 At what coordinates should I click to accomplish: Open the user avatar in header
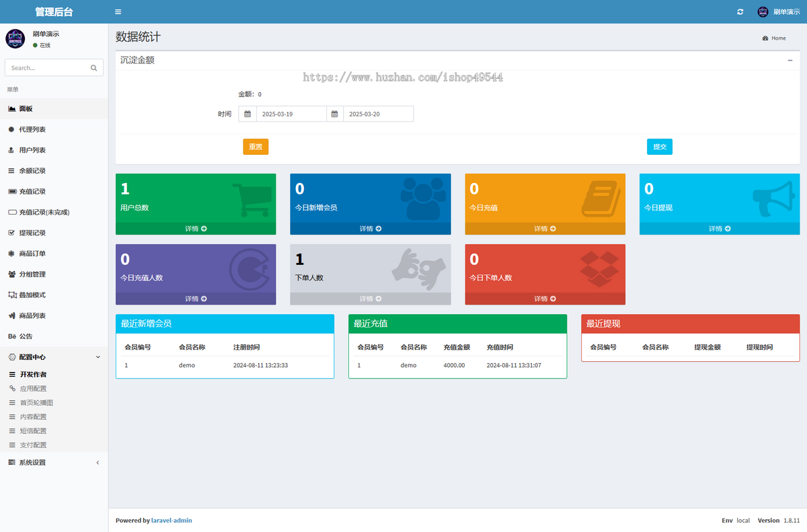[763, 11]
